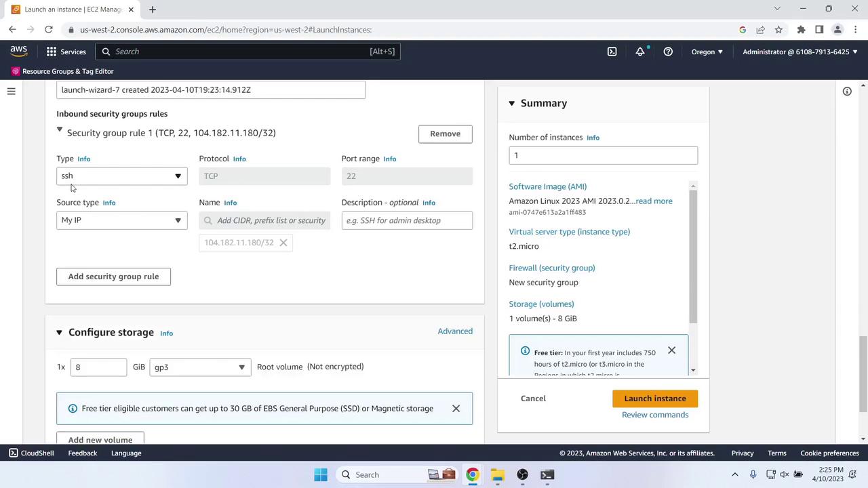Dismiss the Free tier notice in Summary
This screenshot has width=868, height=488.
coord(671,350)
